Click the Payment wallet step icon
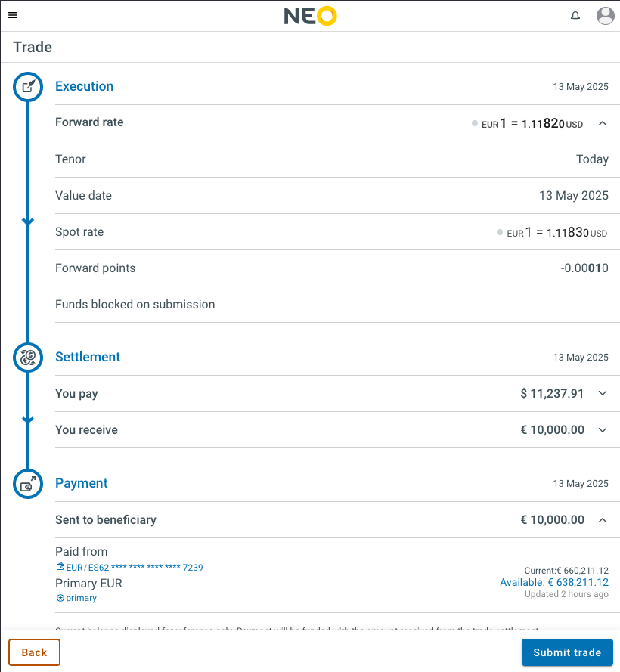 (x=28, y=483)
